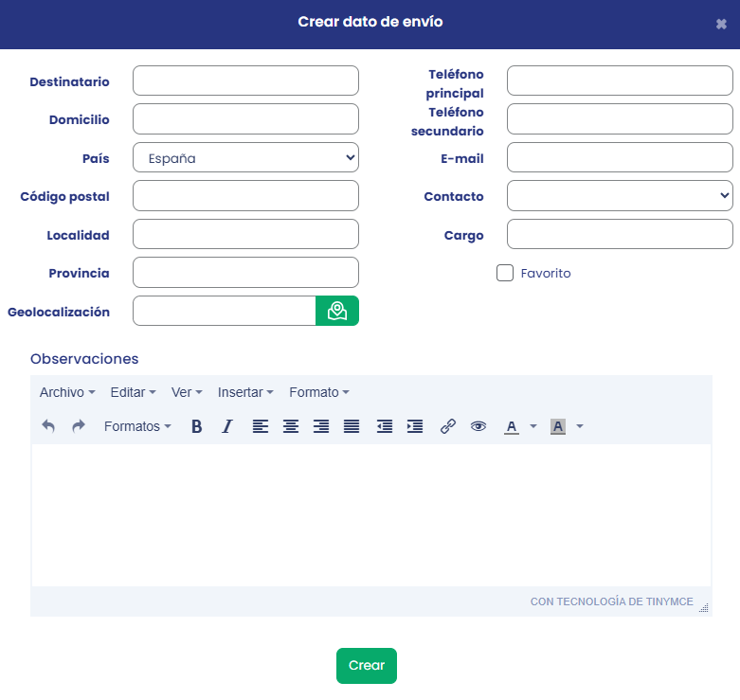
Task: Redo the last editor action
Action: (x=79, y=426)
